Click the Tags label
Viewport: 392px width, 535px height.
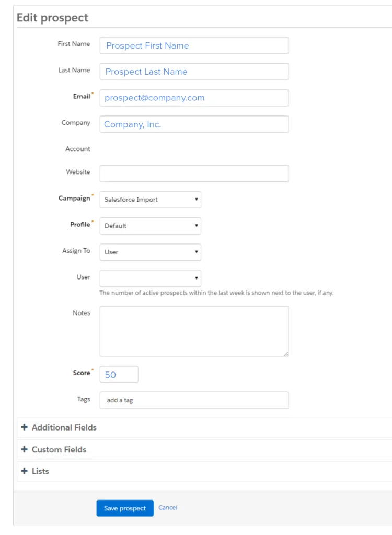(x=84, y=399)
